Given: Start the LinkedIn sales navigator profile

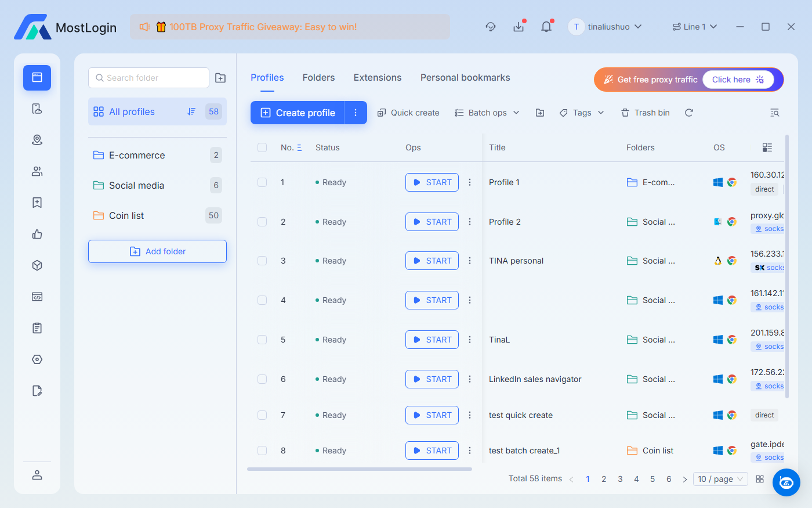Looking at the screenshot, I should [432, 379].
